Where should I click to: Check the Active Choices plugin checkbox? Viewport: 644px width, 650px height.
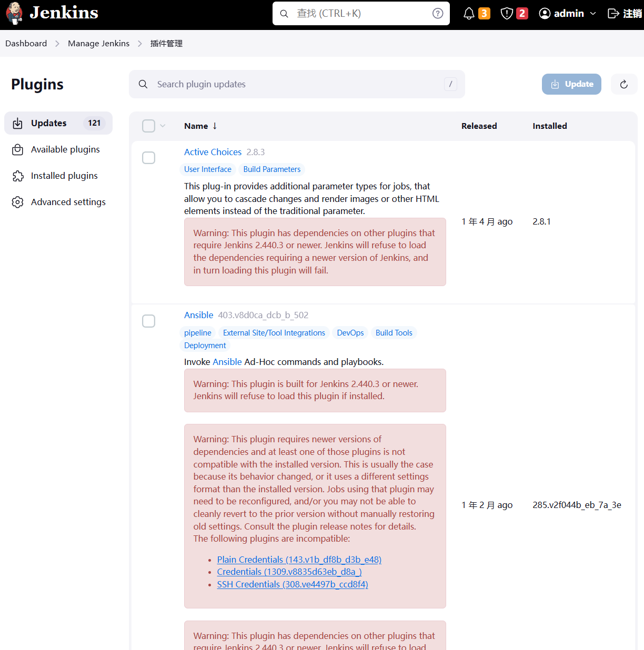tap(149, 158)
